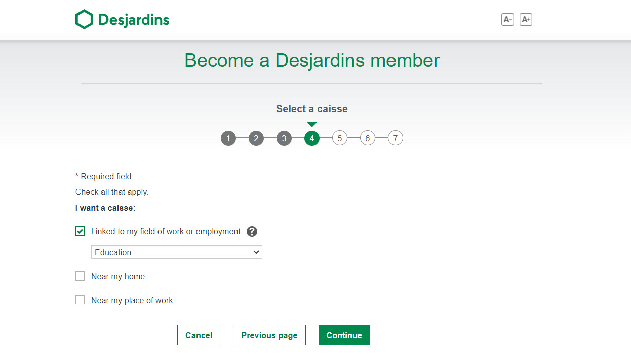Image resolution: width=631 pixels, height=364 pixels.
Task: Jump to step 6 circle
Action: 368,138
